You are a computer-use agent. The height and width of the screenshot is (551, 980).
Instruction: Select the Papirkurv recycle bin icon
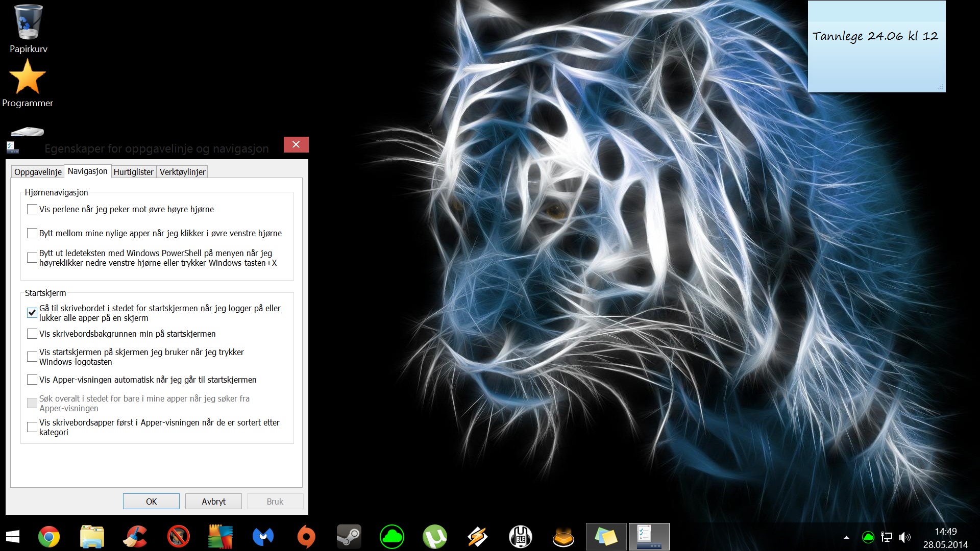(x=28, y=29)
